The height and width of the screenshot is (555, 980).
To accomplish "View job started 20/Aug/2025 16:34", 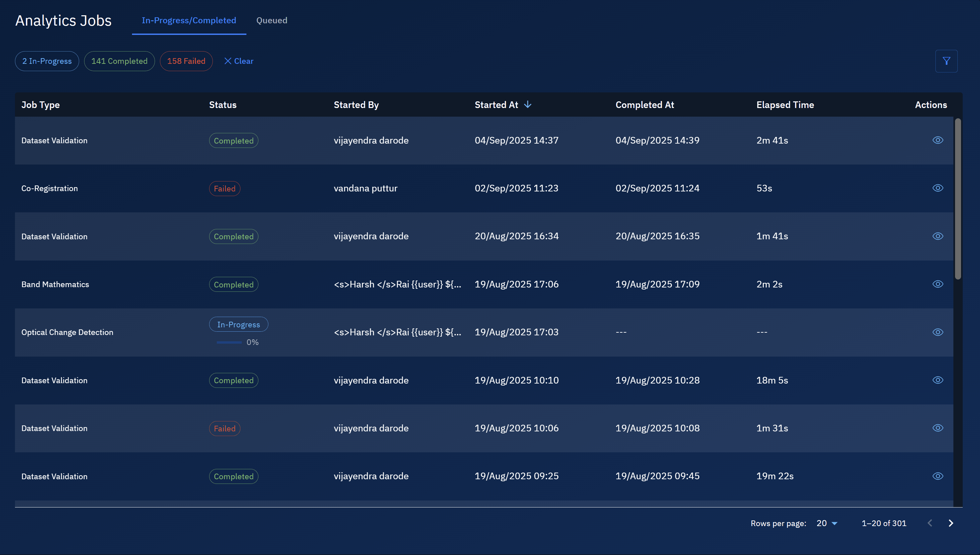I will tap(938, 236).
